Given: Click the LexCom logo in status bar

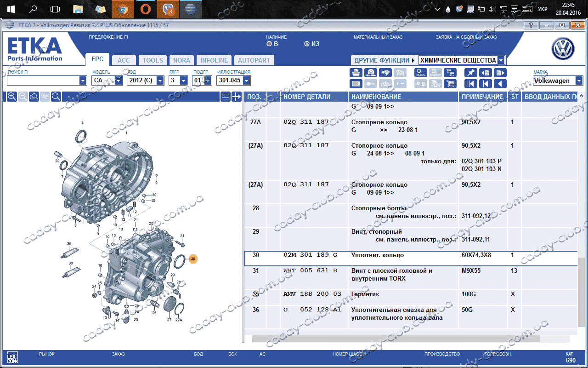Looking at the screenshot, I should click(x=12, y=357).
